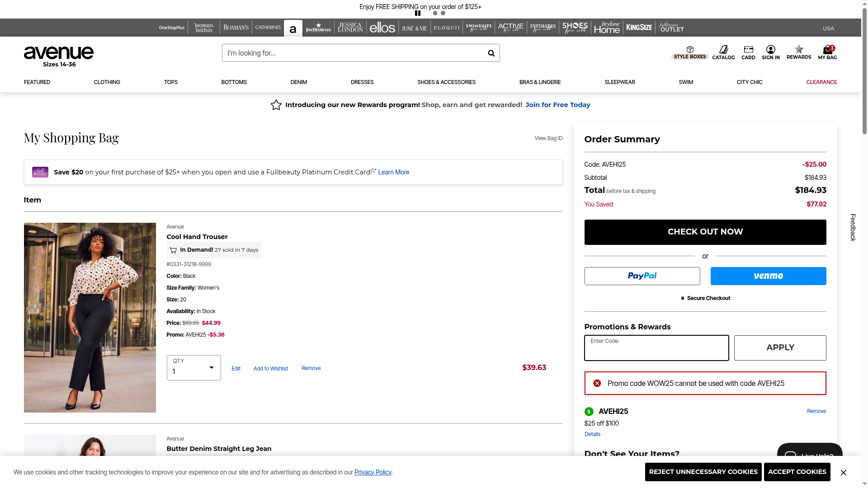Focus the Enter Code promo field

tap(656, 348)
